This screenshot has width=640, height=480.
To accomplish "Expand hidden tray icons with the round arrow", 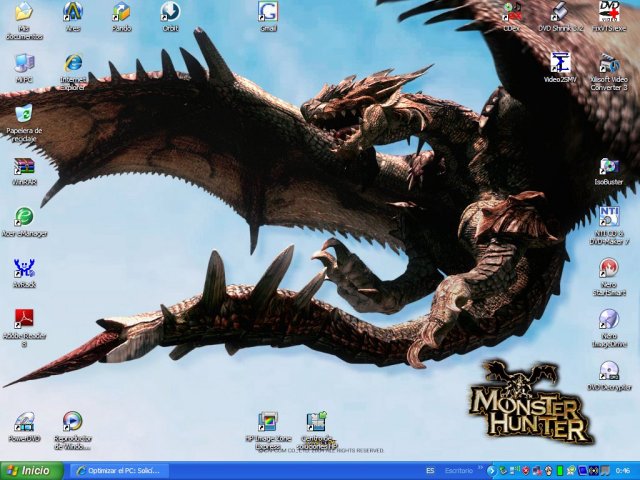I will (491, 471).
